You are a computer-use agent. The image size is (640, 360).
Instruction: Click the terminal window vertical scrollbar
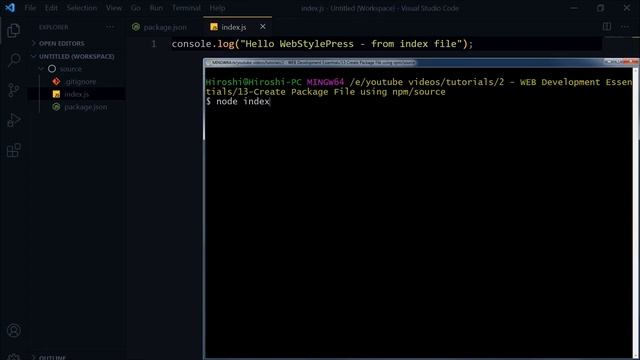click(636, 212)
